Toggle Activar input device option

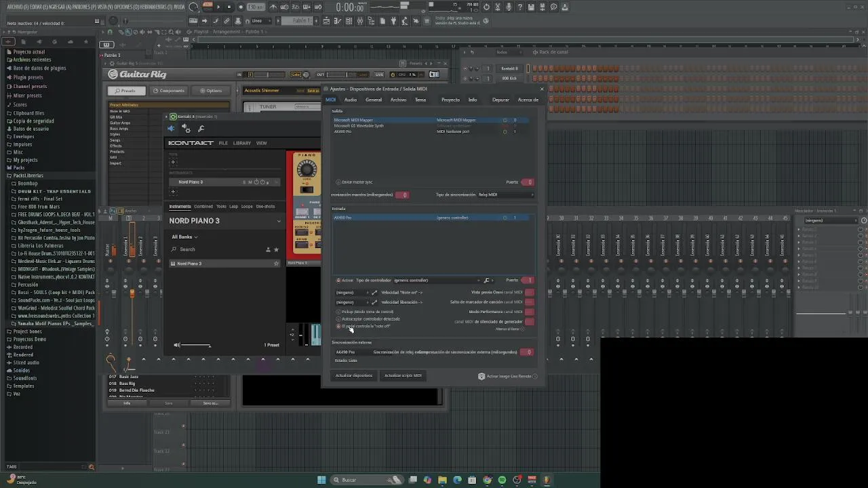pyautogui.click(x=338, y=280)
